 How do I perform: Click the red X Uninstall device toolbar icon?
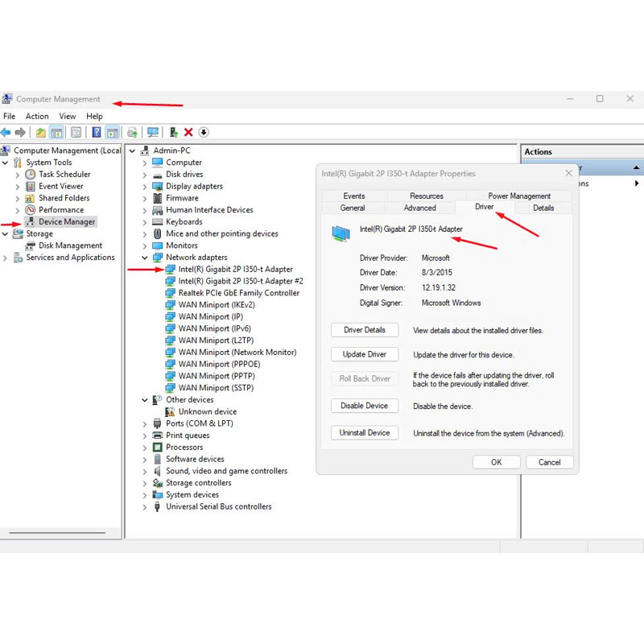coord(188,132)
